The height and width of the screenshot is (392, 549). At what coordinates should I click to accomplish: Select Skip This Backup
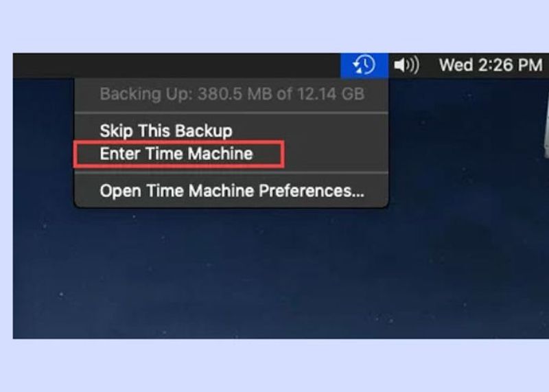166,130
